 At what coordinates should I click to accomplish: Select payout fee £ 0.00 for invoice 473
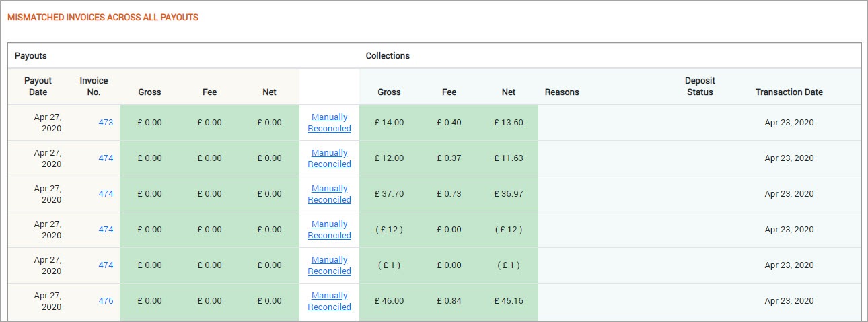(209, 123)
